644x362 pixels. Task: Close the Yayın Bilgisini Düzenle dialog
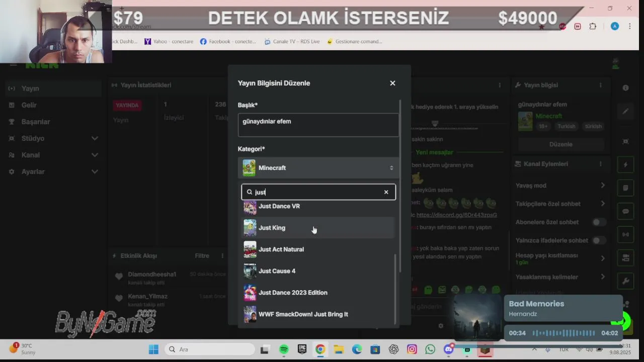[392, 83]
